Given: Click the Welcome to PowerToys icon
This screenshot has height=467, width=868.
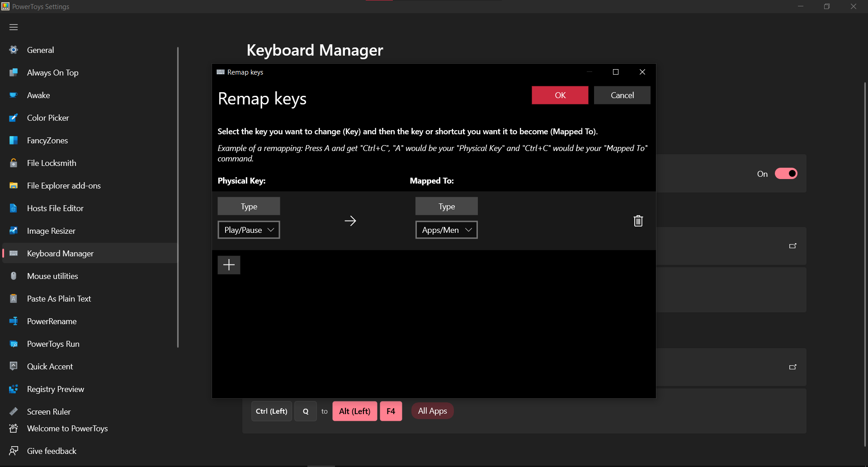Looking at the screenshot, I should click(14, 428).
